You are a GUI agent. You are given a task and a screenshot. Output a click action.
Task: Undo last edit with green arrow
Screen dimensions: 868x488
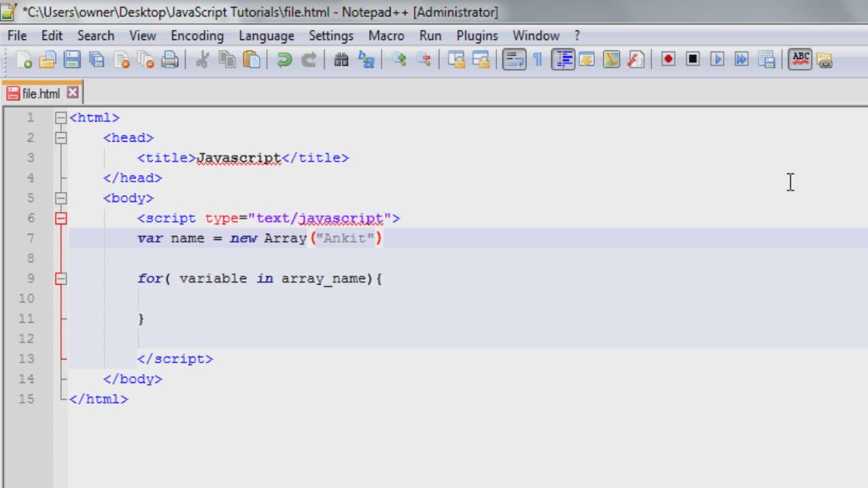284,60
